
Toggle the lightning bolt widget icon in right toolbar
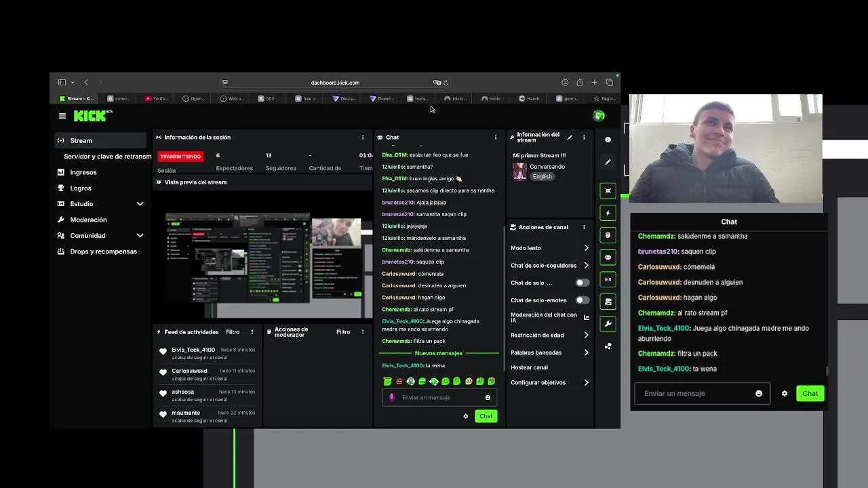[608, 213]
